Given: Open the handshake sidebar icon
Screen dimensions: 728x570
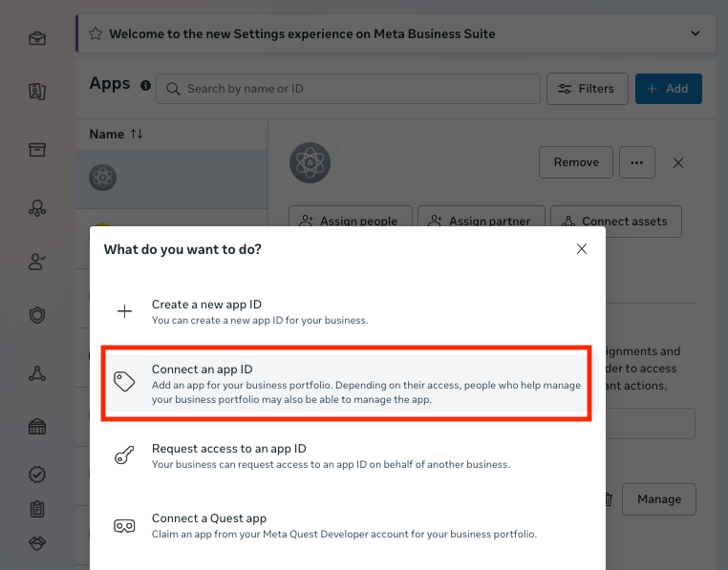Looking at the screenshot, I should [x=37, y=542].
